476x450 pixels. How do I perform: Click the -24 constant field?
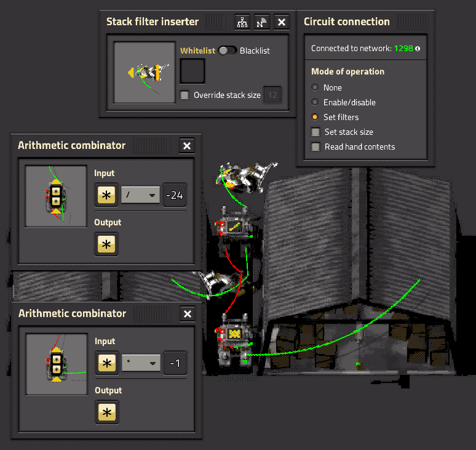tap(175, 195)
